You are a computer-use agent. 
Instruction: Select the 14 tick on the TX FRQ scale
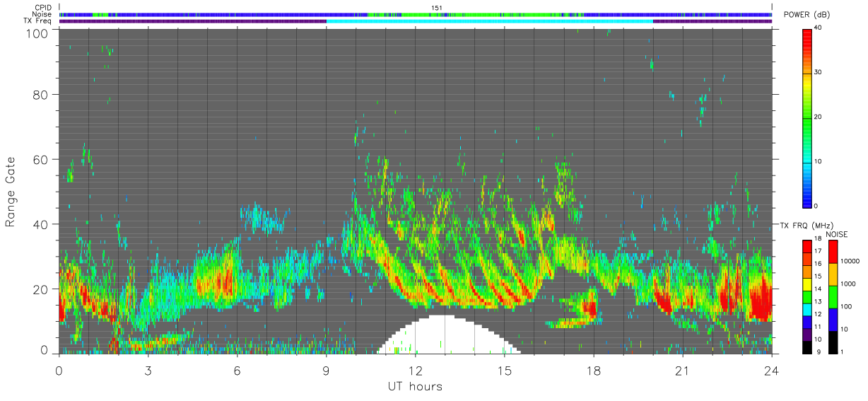point(819,289)
